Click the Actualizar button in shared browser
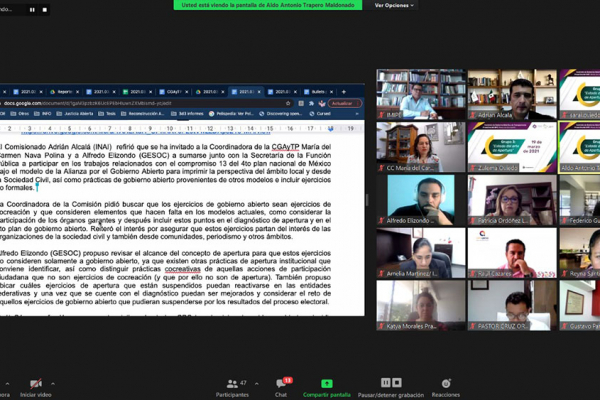The height and width of the screenshot is (400, 600). pyautogui.click(x=344, y=103)
